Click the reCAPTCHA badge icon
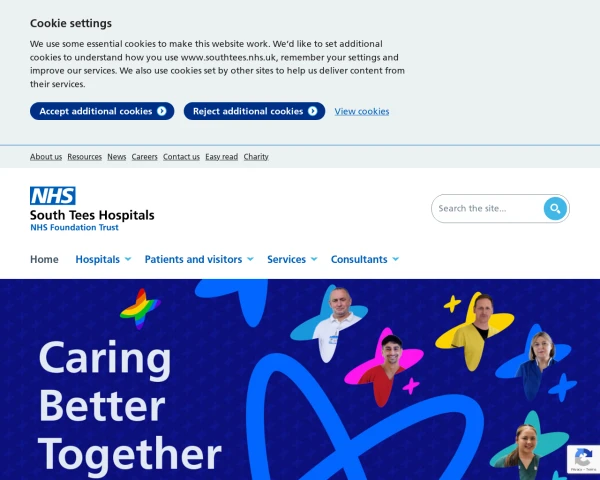600x480 pixels. tap(583, 459)
